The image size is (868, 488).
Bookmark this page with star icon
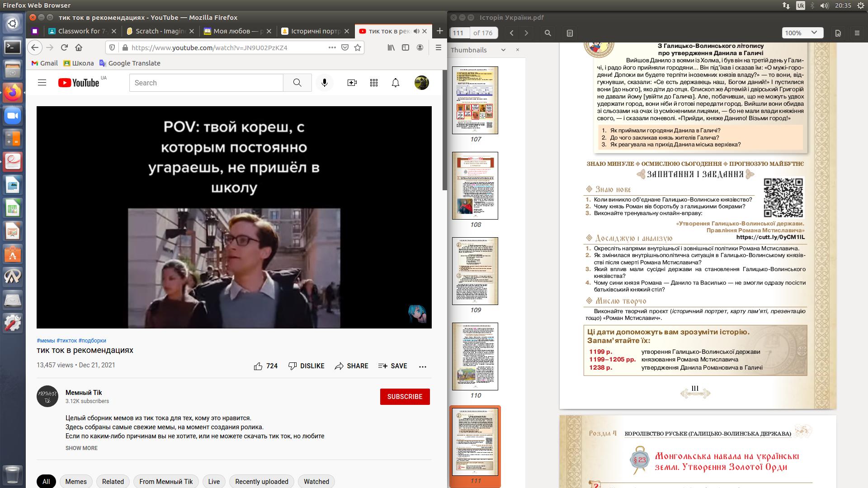(x=358, y=47)
